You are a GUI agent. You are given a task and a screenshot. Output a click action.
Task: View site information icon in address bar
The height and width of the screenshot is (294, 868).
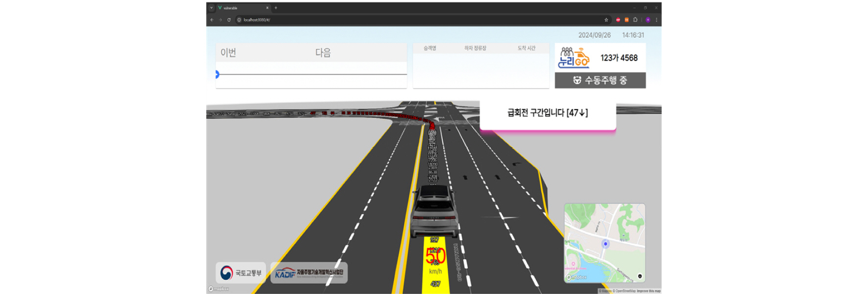(x=239, y=20)
